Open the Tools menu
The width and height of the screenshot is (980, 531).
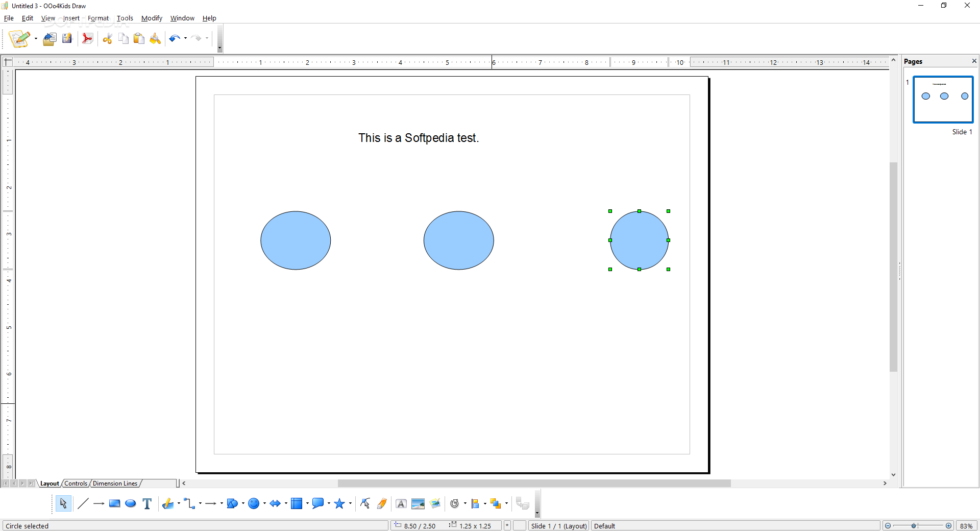[125, 18]
